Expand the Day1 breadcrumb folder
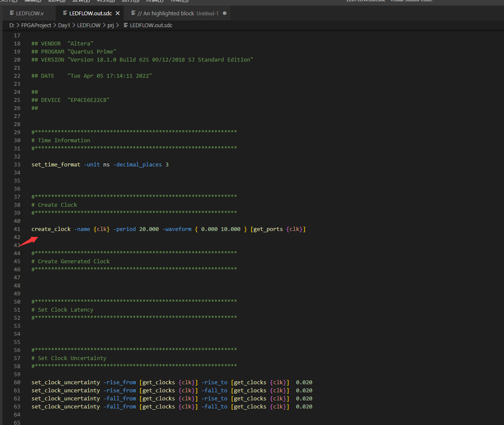This screenshot has width=504, height=425. pyautogui.click(x=64, y=25)
